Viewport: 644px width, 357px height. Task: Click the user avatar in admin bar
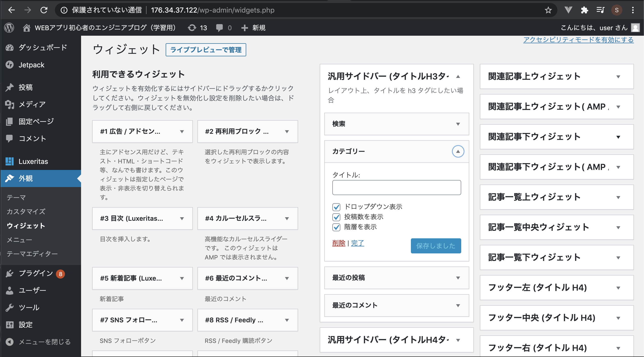pos(635,28)
